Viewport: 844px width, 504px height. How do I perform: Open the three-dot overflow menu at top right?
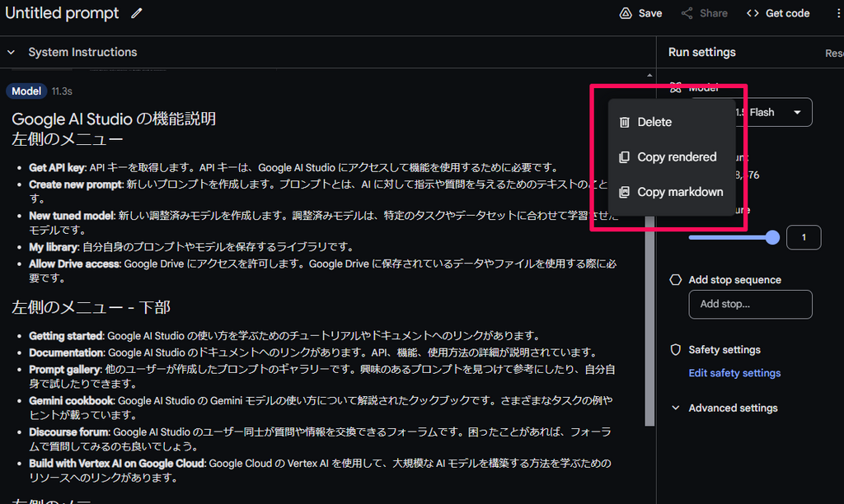click(x=838, y=13)
